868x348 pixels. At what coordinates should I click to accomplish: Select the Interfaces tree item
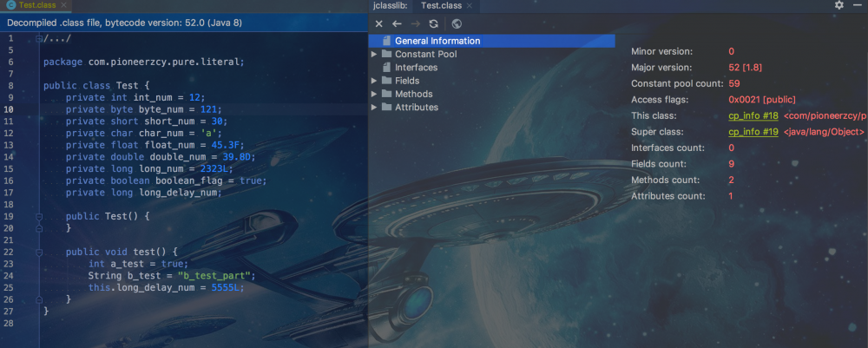(x=417, y=68)
